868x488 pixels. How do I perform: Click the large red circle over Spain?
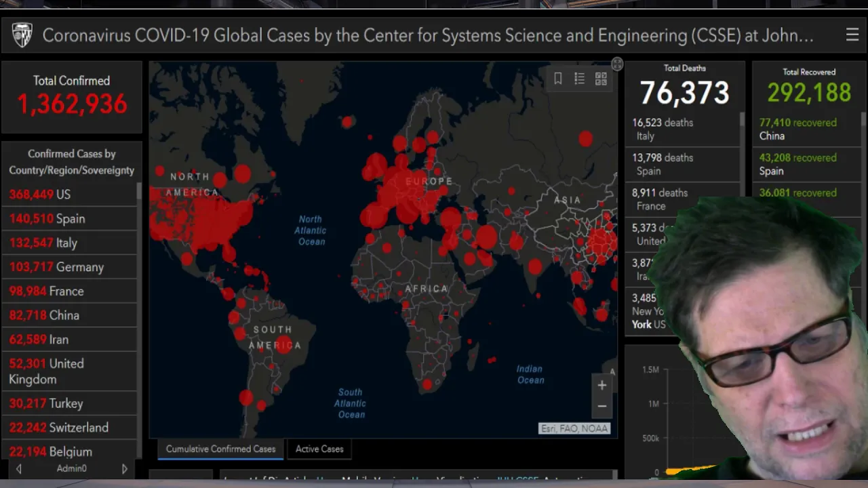click(374, 216)
